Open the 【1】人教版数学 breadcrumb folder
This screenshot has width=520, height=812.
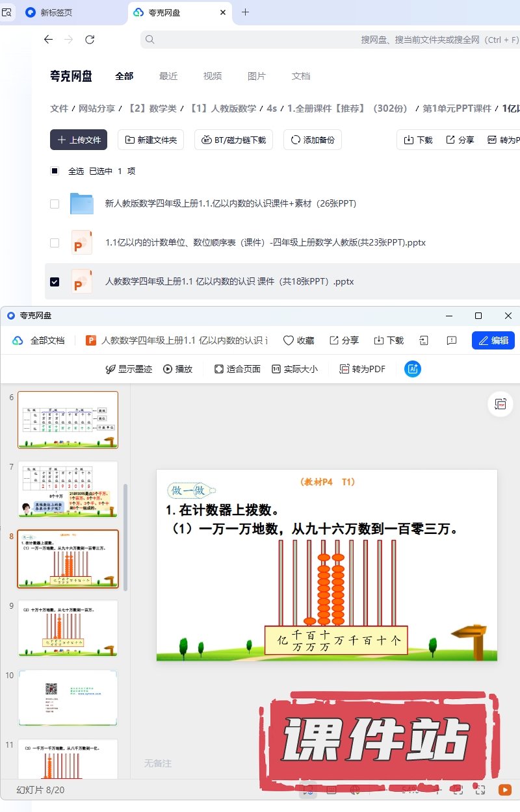coord(222,108)
